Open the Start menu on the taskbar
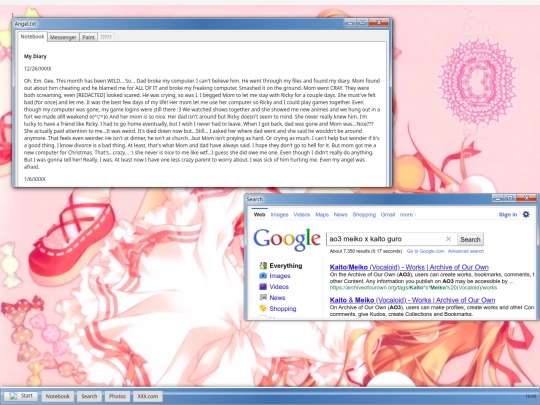Screen dimensions: 540x405 (x=21, y=396)
